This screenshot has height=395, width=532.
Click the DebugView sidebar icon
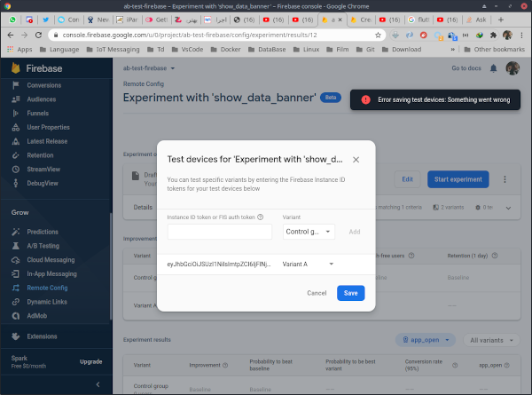click(x=16, y=183)
